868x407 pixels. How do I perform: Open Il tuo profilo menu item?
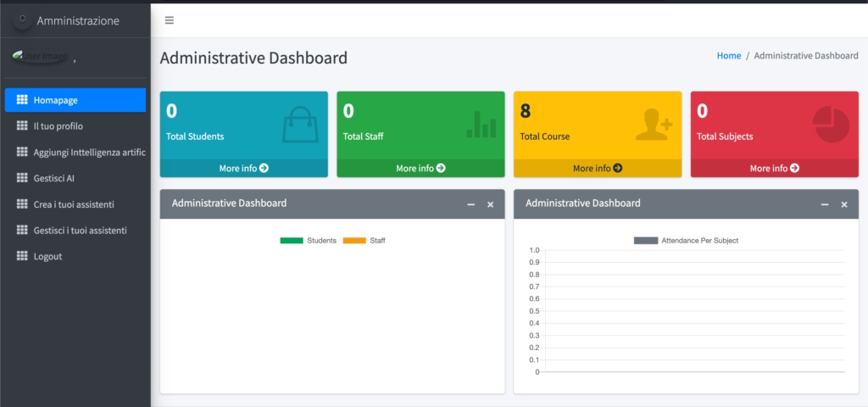[75, 126]
